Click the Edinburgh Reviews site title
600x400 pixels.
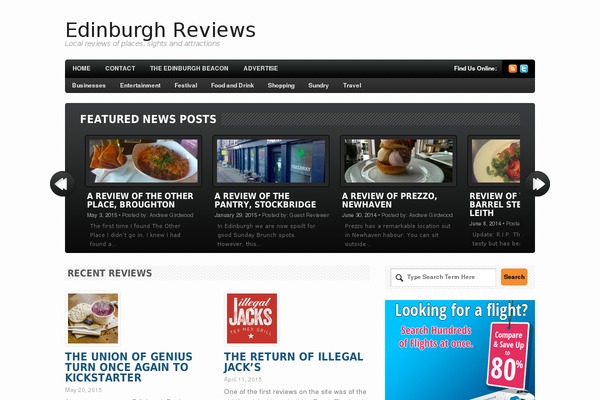tap(160, 30)
